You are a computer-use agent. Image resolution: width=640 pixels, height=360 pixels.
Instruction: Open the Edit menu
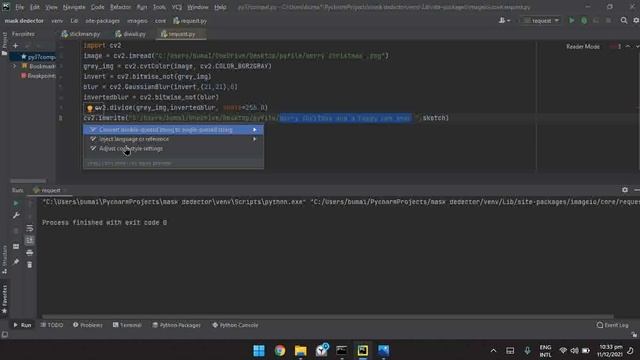coord(35,7)
